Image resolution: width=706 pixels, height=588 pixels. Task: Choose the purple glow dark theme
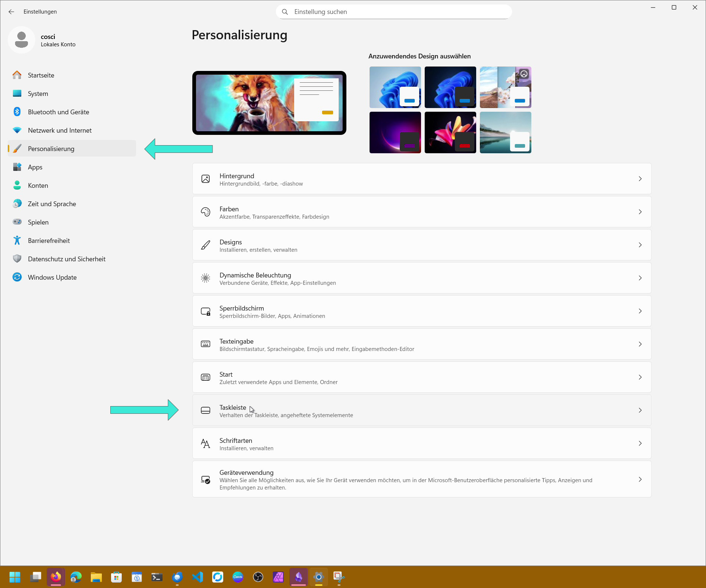[395, 133]
